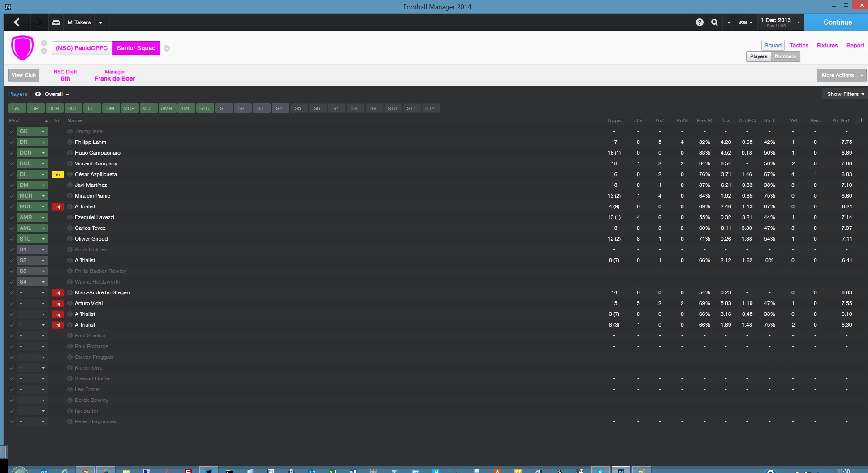Select the Numbers sub-tab

coord(785,56)
